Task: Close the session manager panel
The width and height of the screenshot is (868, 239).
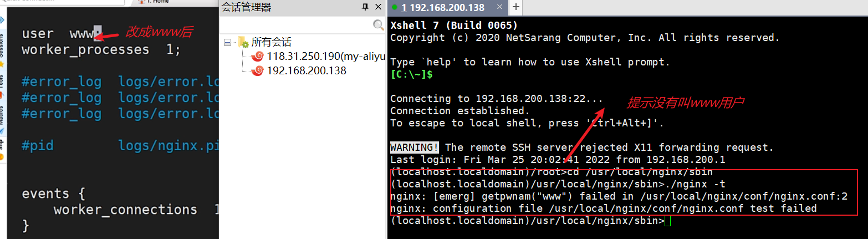Action: pos(378,7)
